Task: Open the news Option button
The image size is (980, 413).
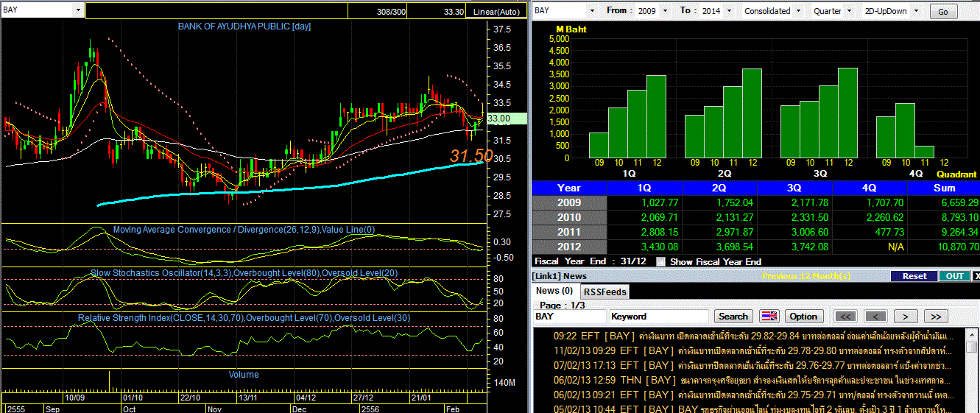Action: (x=803, y=317)
